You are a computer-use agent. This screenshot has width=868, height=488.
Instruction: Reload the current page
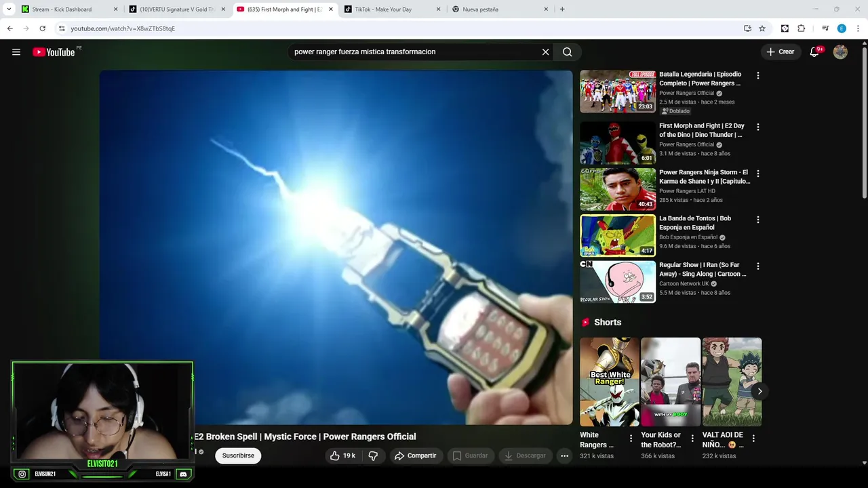pos(42,28)
